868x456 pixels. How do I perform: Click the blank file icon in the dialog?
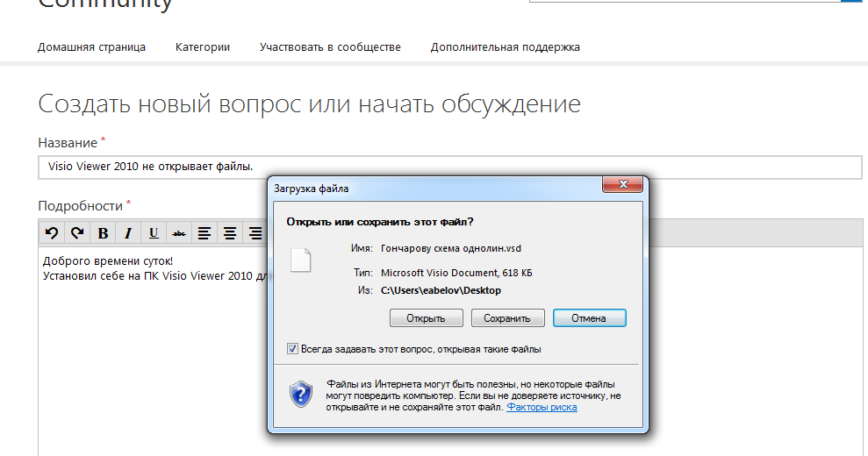click(300, 260)
